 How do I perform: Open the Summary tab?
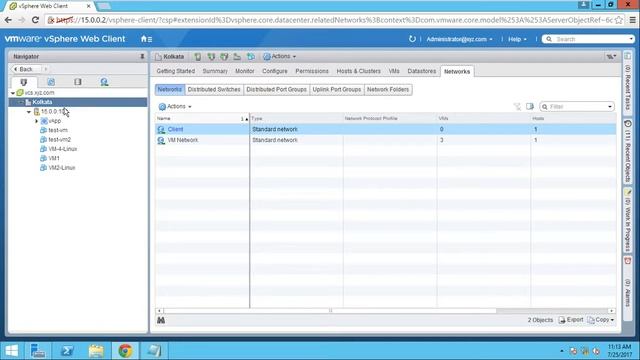(x=215, y=71)
